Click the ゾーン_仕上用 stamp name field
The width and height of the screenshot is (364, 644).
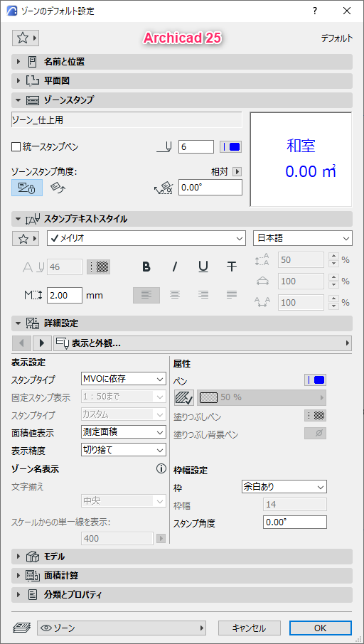click(127, 120)
